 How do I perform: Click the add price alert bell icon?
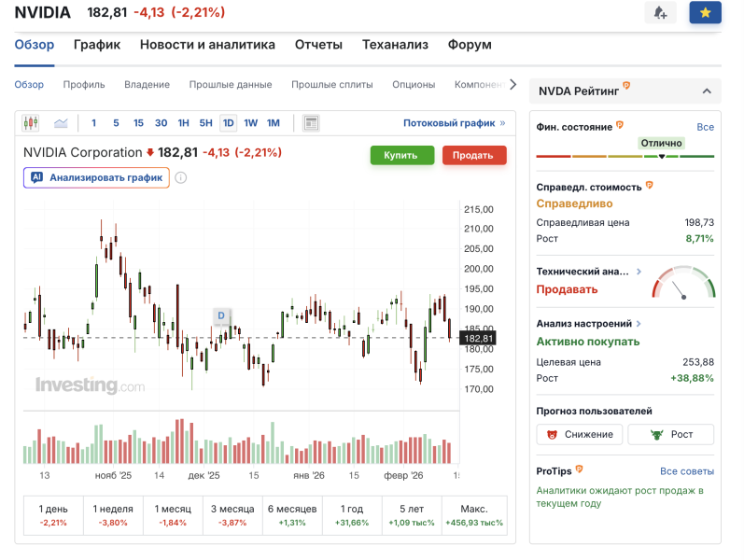pyautogui.click(x=660, y=12)
